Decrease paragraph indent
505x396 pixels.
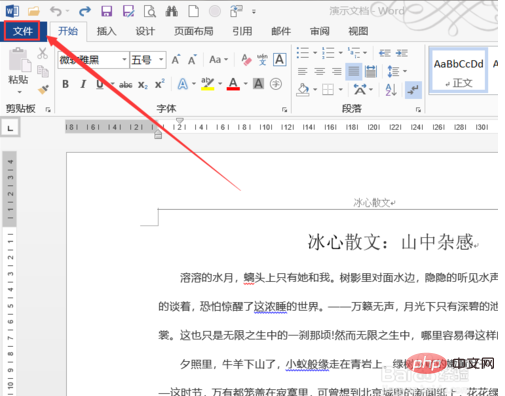[385, 53]
